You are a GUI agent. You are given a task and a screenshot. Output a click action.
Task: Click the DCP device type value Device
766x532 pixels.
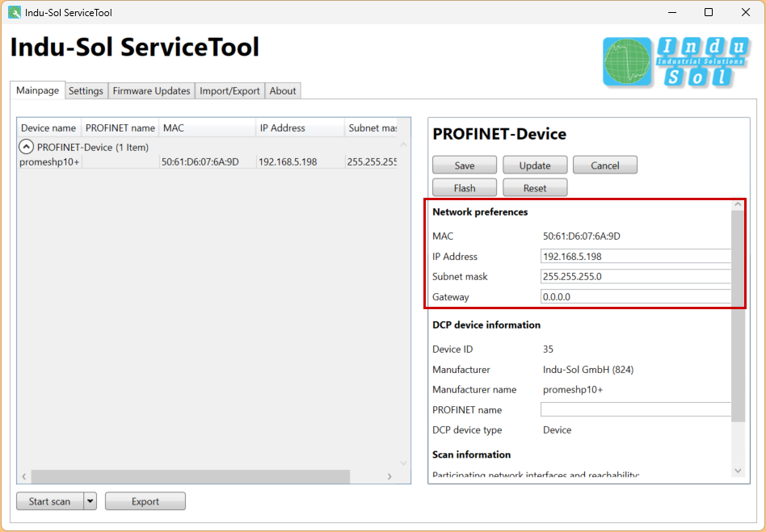tap(557, 430)
